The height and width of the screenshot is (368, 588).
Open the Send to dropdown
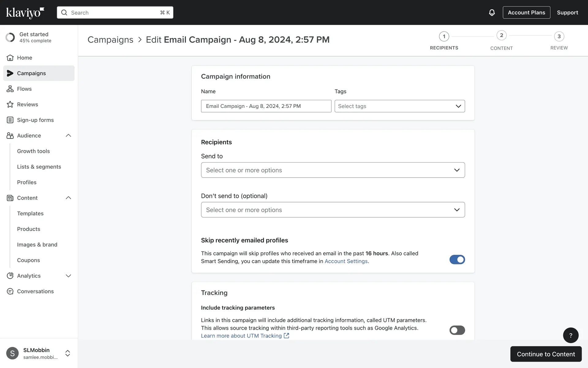[333, 170]
